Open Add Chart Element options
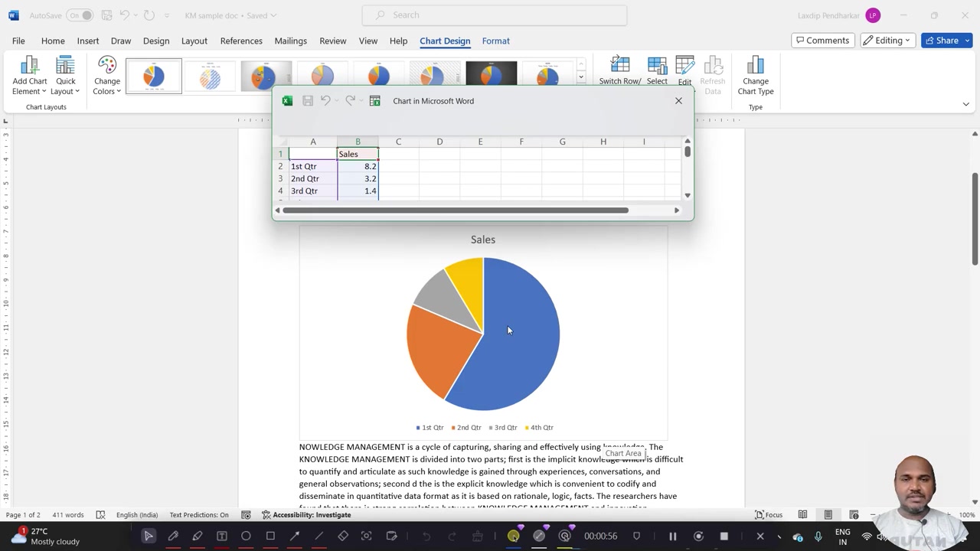The image size is (980, 551). (29, 74)
